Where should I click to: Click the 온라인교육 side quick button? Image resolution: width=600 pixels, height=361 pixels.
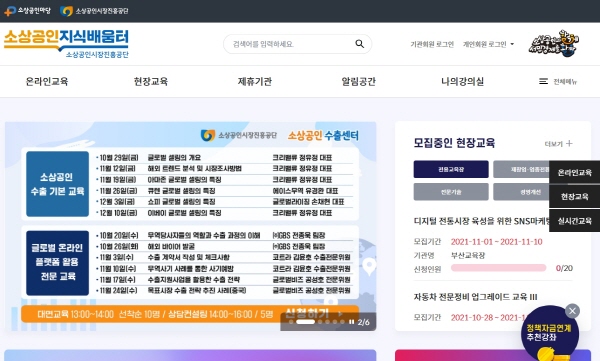pyautogui.click(x=574, y=172)
